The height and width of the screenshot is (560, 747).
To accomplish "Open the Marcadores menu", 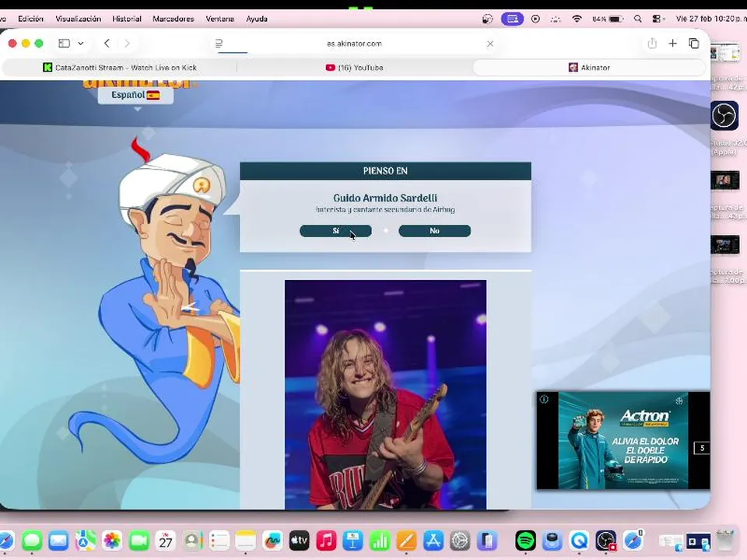I will pyautogui.click(x=174, y=19).
